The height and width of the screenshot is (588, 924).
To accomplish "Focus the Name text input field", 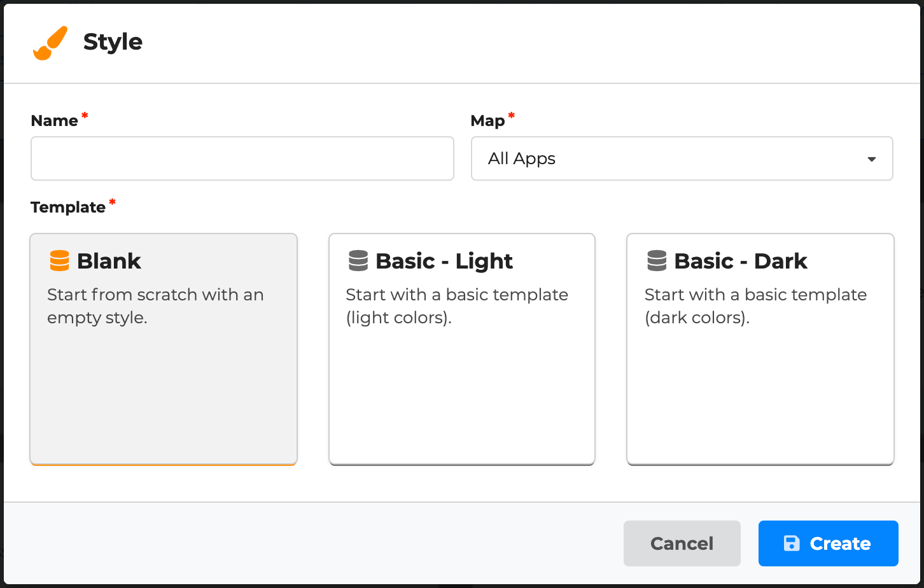I will pos(242,158).
